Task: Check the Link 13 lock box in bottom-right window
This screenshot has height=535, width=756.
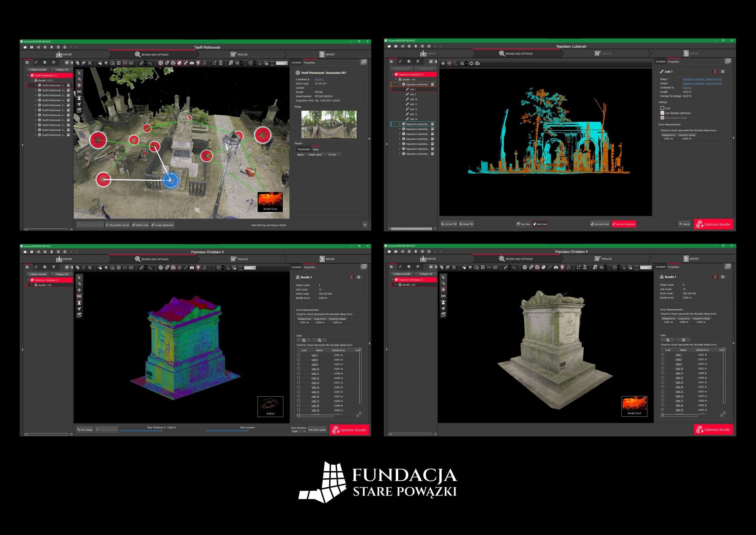Action: click(663, 382)
